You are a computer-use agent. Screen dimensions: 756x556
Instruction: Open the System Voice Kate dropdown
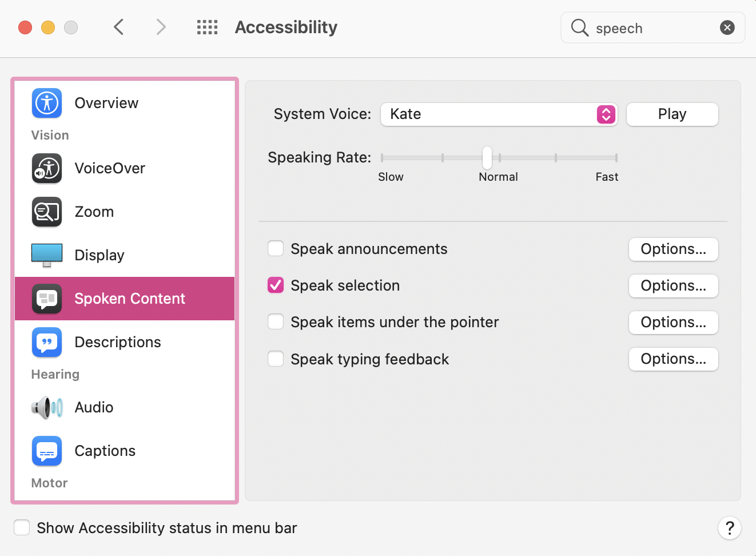499,114
